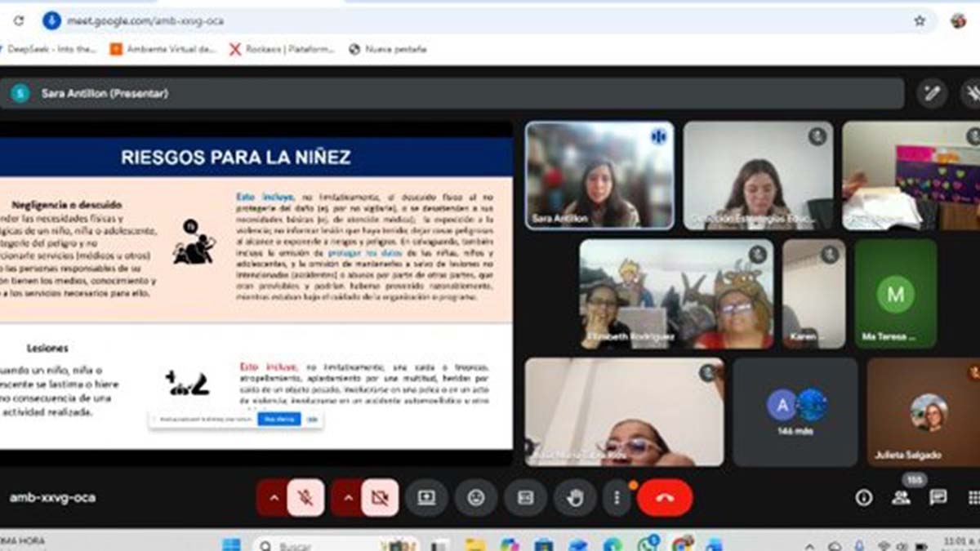Open the chat with everyone panel
The image size is (980, 551).
[938, 498]
